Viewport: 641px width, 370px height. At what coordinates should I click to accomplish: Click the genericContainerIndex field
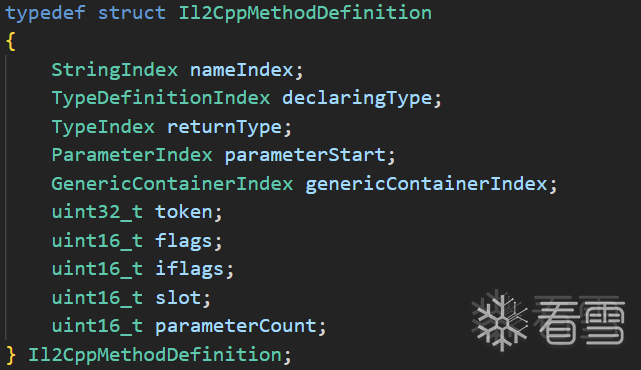click(426, 184)
